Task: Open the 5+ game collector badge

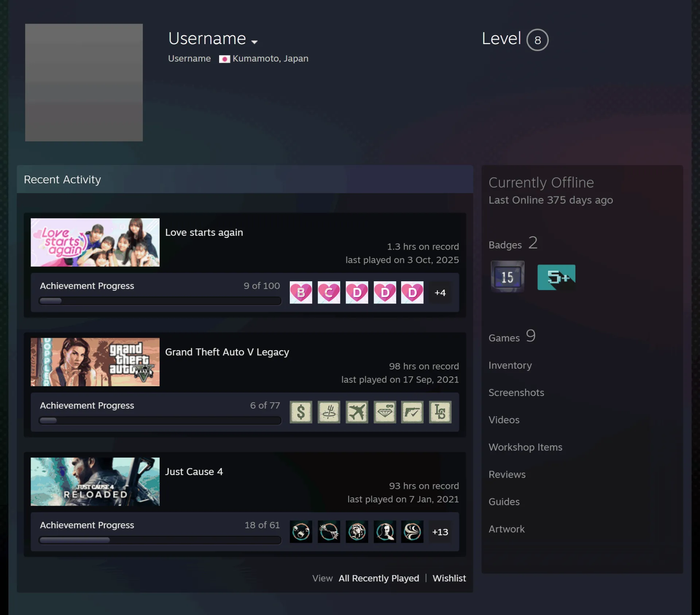Action: click(556, 277)
